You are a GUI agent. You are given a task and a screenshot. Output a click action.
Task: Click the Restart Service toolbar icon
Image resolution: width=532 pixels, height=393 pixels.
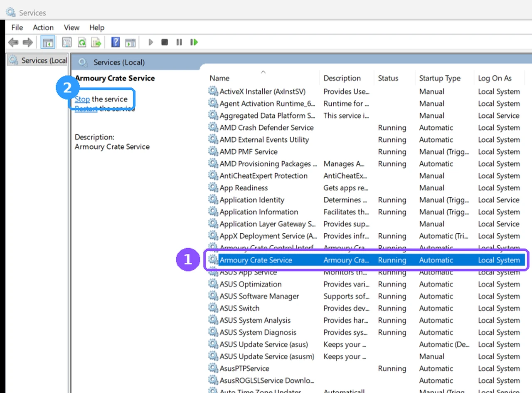point(194,42)
